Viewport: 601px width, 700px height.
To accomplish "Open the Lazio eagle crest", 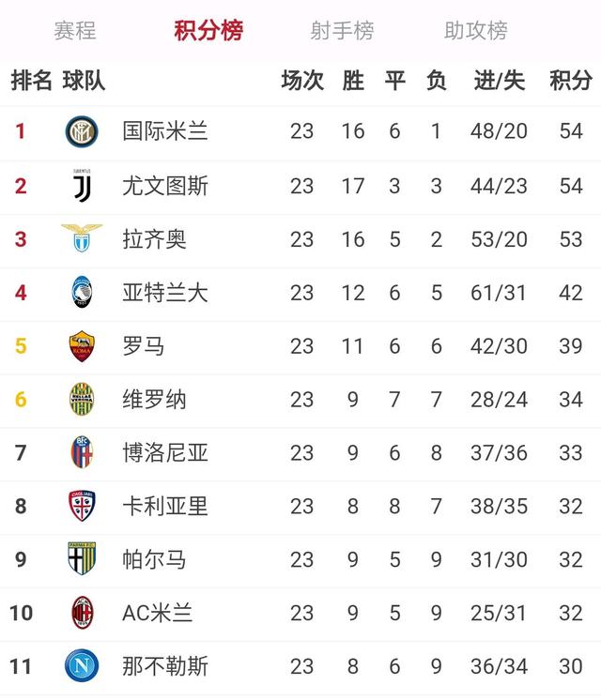I will point(82,238).
